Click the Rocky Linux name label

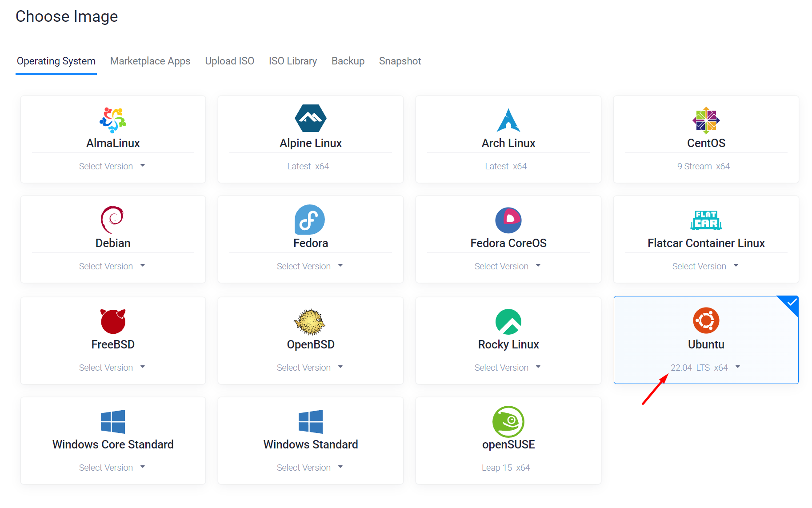(508, 344)
